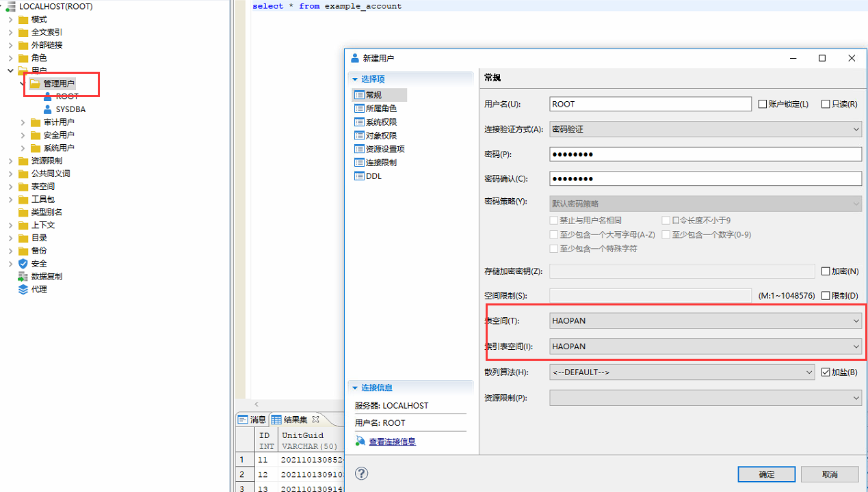
Task: Open the 表空间 HAOPAN dropdown
Action: [x=705, y=320]
